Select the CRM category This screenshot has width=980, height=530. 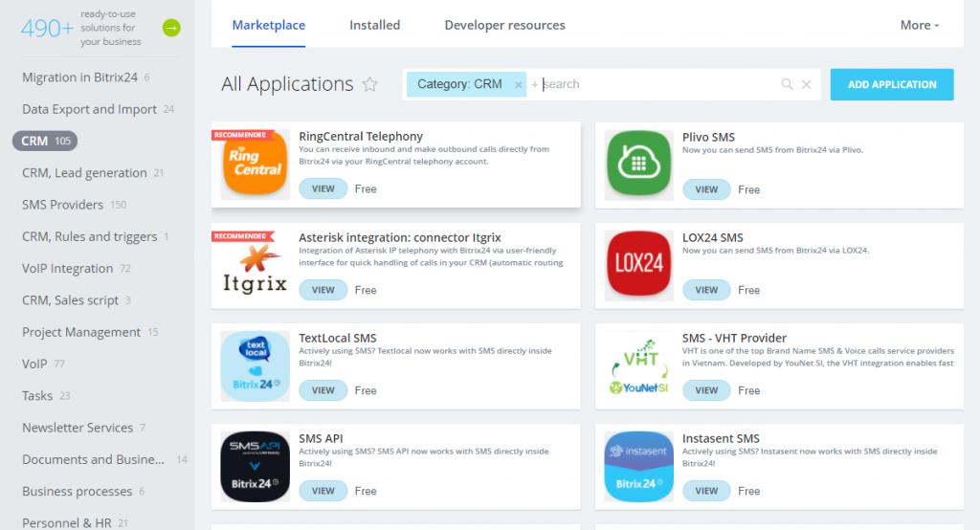[45, 142]
